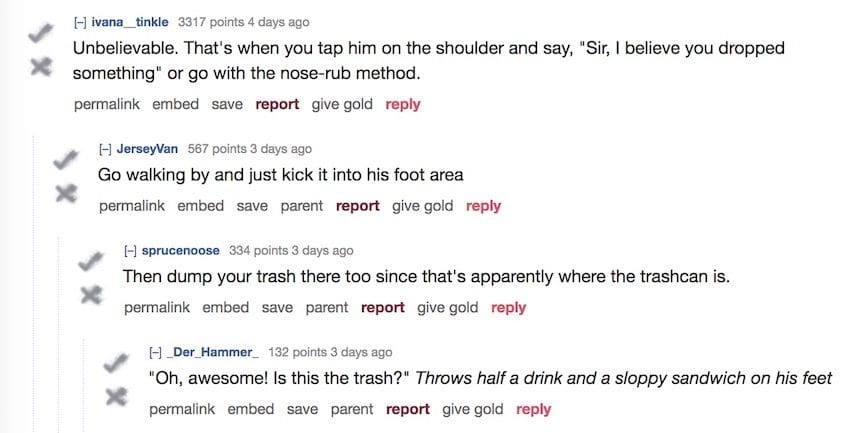Collapse _Der_Hammer_'s comment with [-] toggle

(x=155, y=352)
